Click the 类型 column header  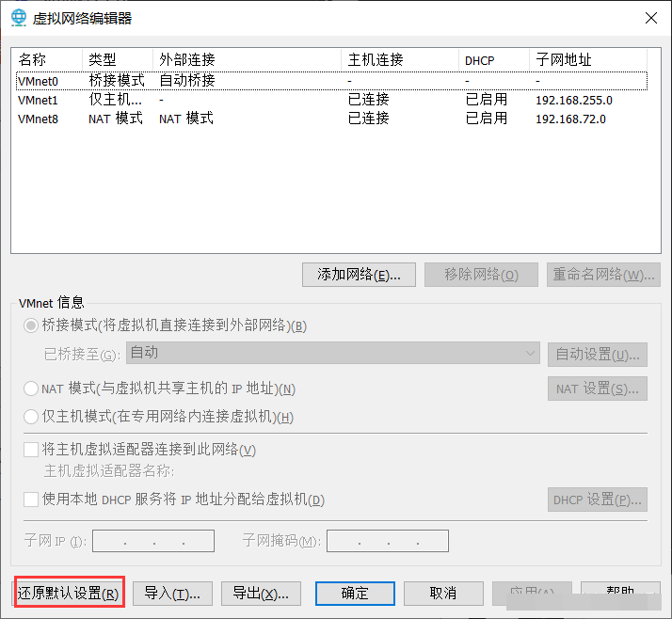118,59
